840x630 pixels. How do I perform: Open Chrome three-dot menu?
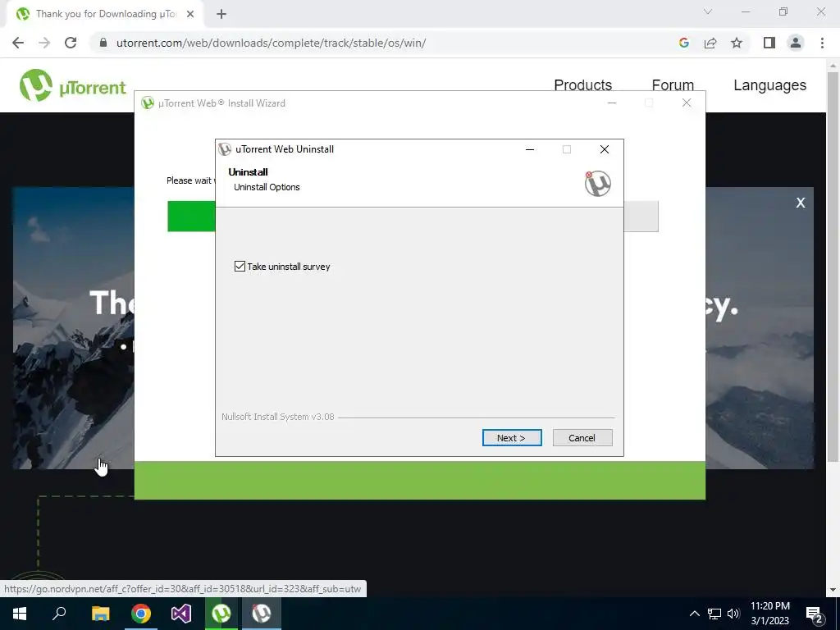(x=822, y=43)
